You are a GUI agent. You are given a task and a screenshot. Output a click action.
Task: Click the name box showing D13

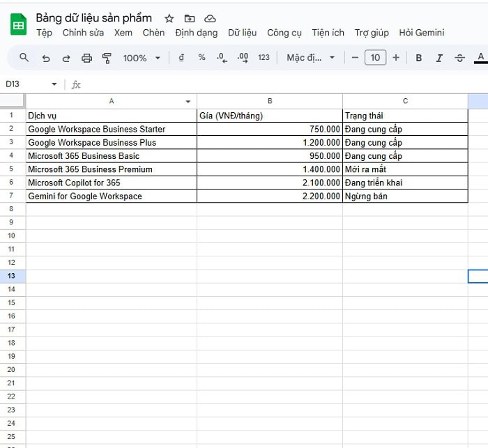[x=26, y=84]
